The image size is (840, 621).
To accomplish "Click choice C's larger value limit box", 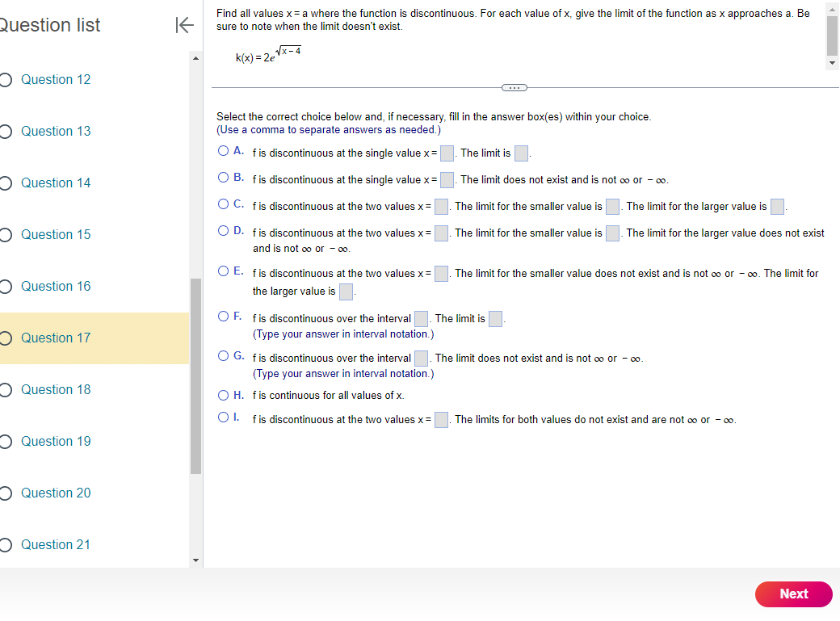I will click(x=777, y=207).
